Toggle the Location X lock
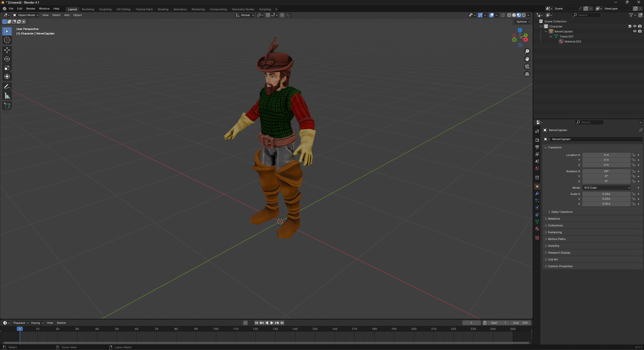Viewport: 644px width, 350px height. (633, 155)
